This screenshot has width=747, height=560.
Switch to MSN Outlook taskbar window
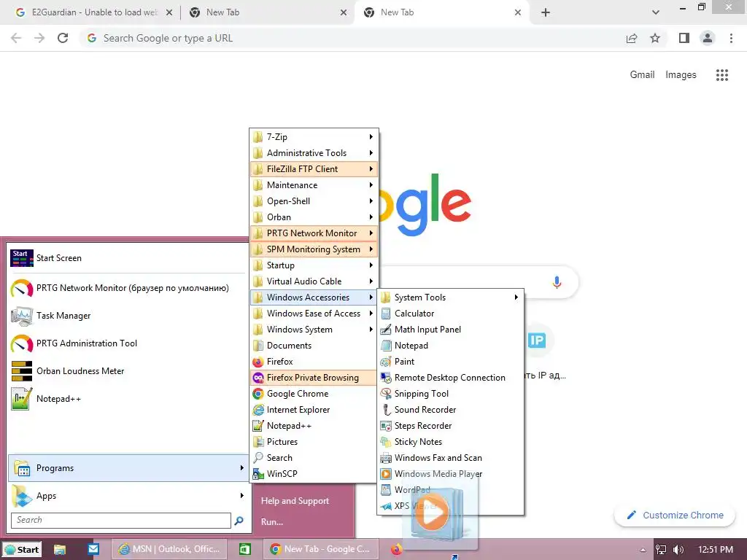point(169,549)
